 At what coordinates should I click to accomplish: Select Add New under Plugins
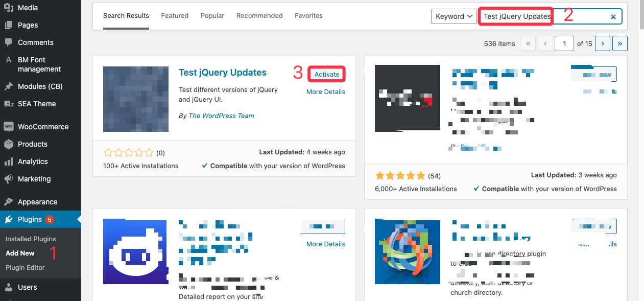click(20, 253)
